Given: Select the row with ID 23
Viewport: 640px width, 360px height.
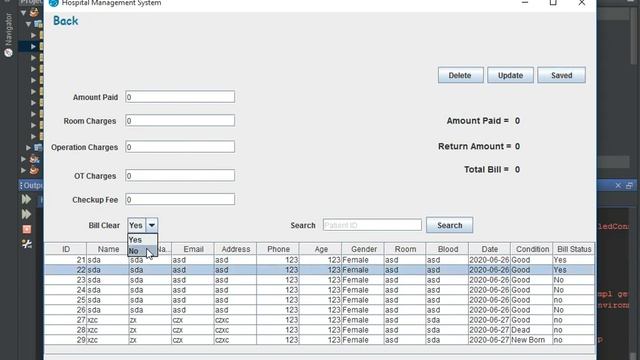Looking at the screenshot, I should pos(320,280).
